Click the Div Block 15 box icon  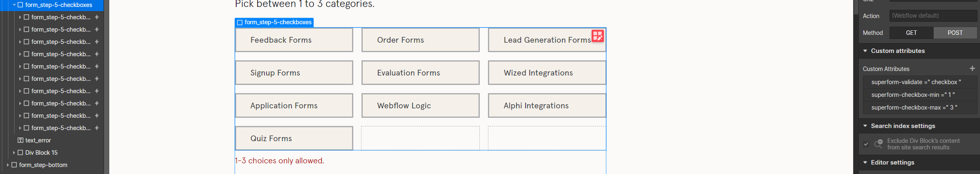[x=20, y=153]
